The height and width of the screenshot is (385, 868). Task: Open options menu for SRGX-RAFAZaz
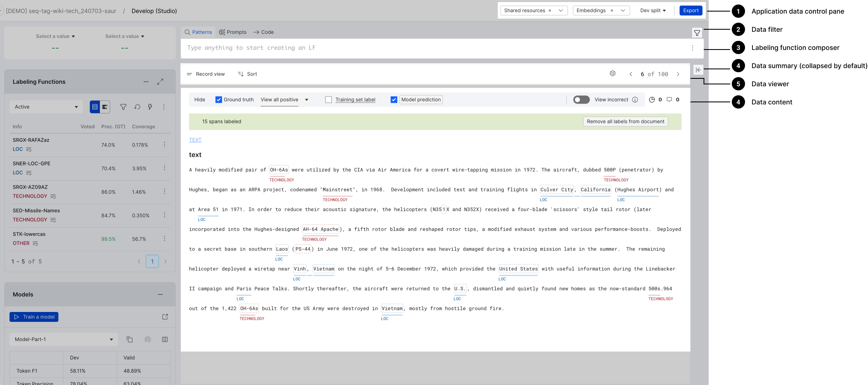(x=164, y=144)
